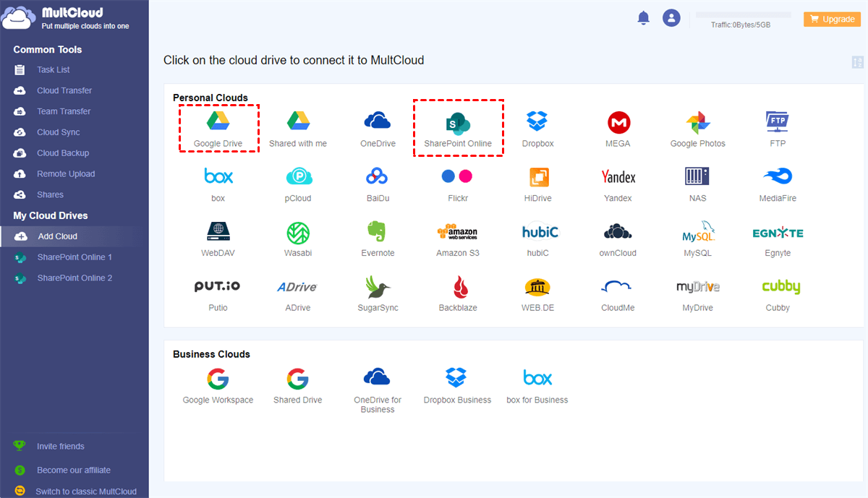Open Become our affiliate link
868x498 pixels.
[75, 470]
